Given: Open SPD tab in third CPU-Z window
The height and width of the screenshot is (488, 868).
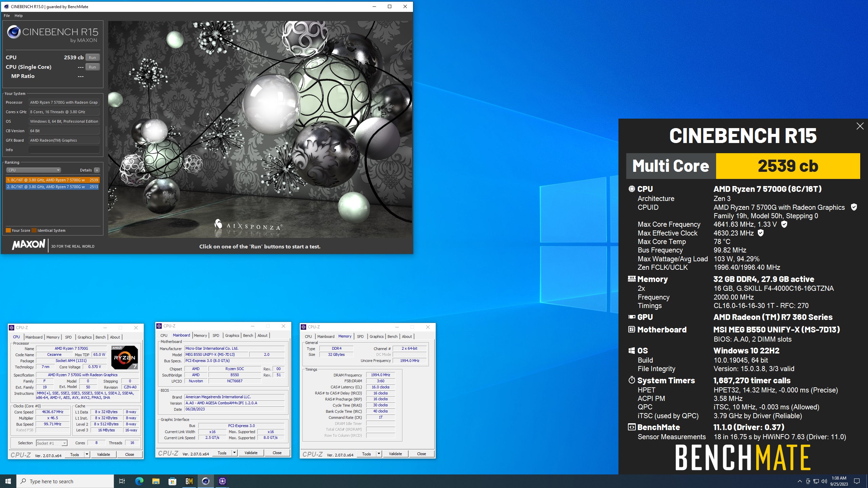Looking at the screenshot, I should click(360, 337).
